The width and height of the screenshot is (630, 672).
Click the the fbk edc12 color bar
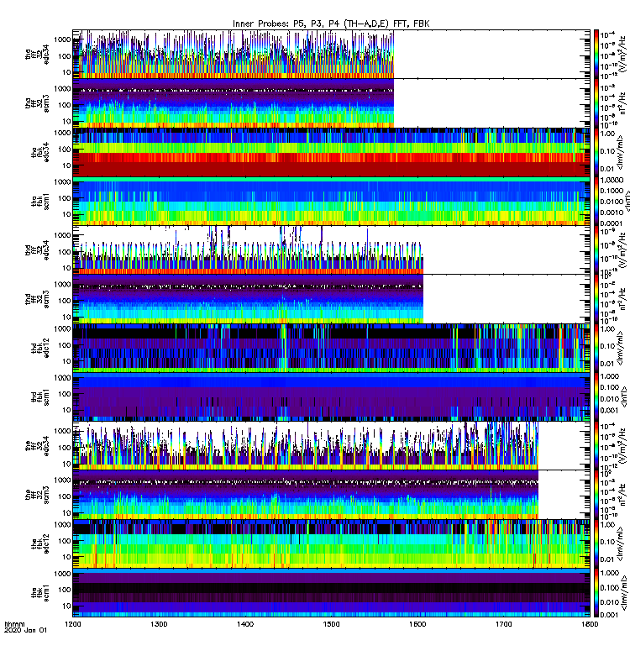596,543
